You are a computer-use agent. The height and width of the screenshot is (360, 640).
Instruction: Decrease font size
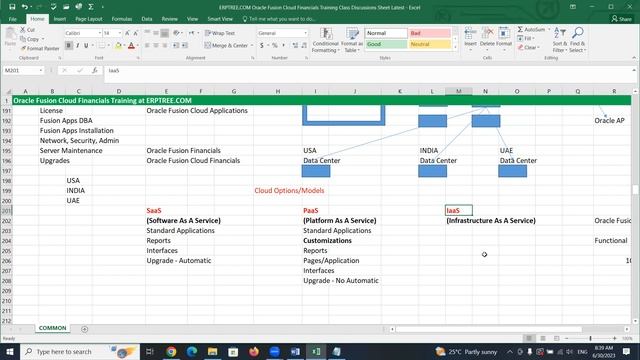136,33
